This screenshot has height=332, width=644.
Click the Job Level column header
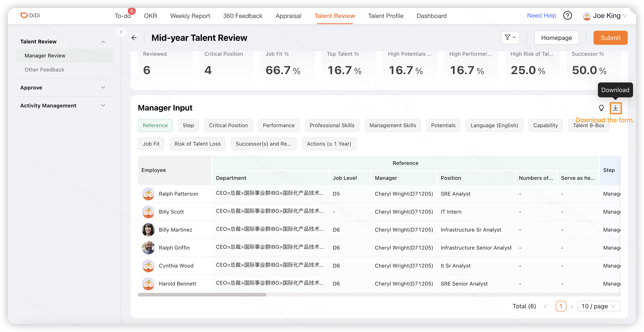349,178
